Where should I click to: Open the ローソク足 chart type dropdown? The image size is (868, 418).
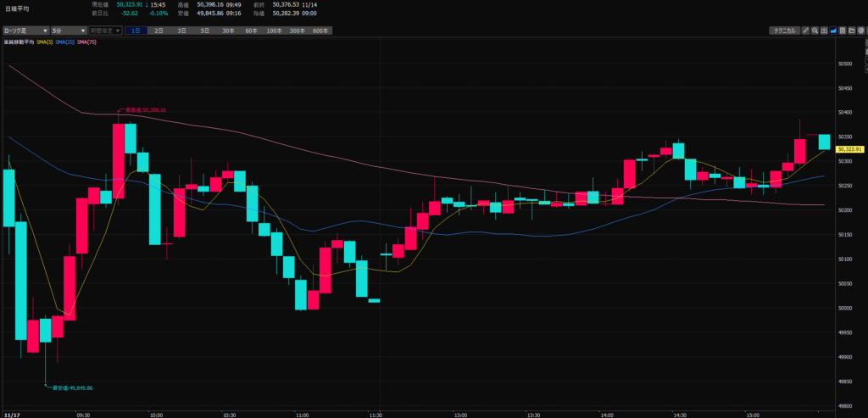(x=25, y=31)
